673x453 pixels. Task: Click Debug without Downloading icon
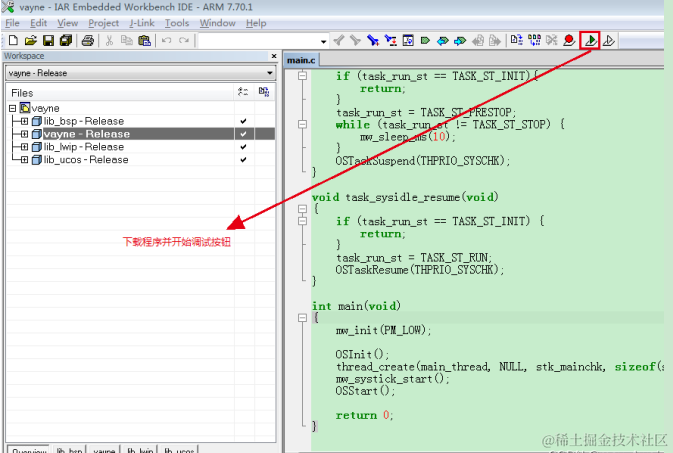pos(609,41)
